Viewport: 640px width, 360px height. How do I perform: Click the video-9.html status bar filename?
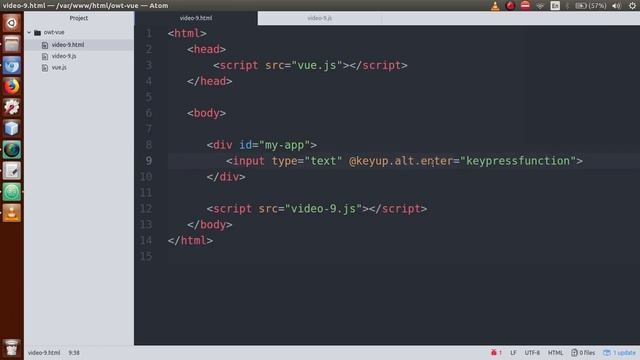tap(44, 353)
